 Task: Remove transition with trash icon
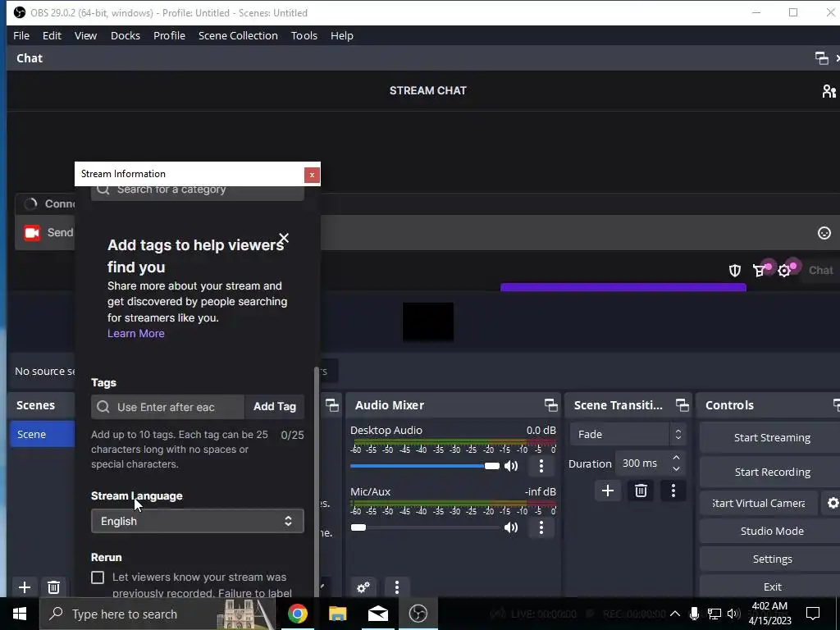click(641, 491)
